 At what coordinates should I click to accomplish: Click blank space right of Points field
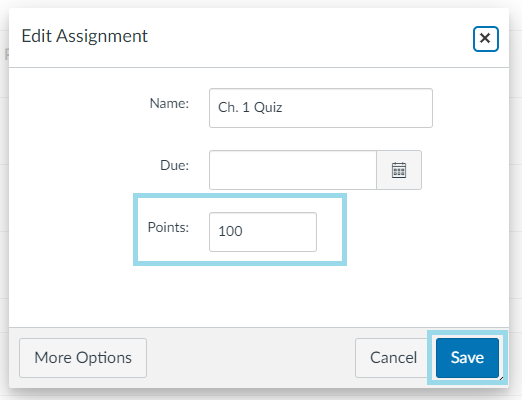427,232
